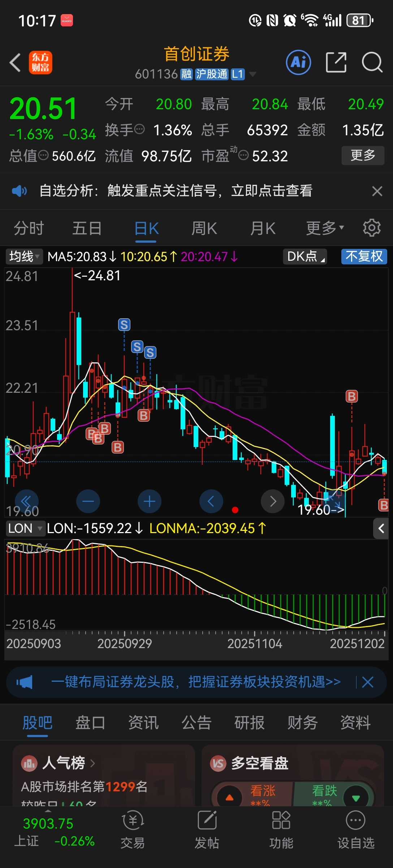The height and width of the screenshot is (868, 393).
Task: Tap the 东方财富 app logo
Action: tap(40, 63)
